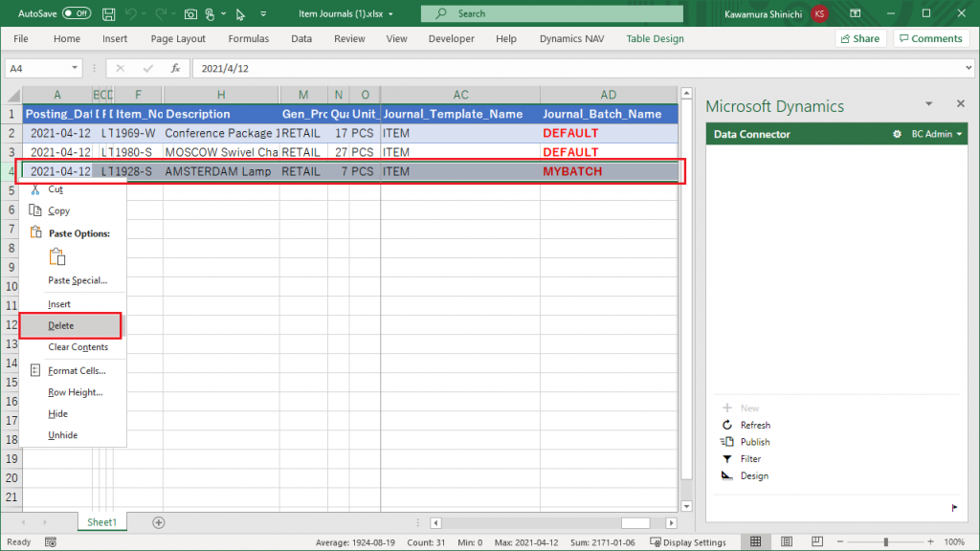Click the Normal view icon in status bar
980x551 pixels.
click(756, 541)
